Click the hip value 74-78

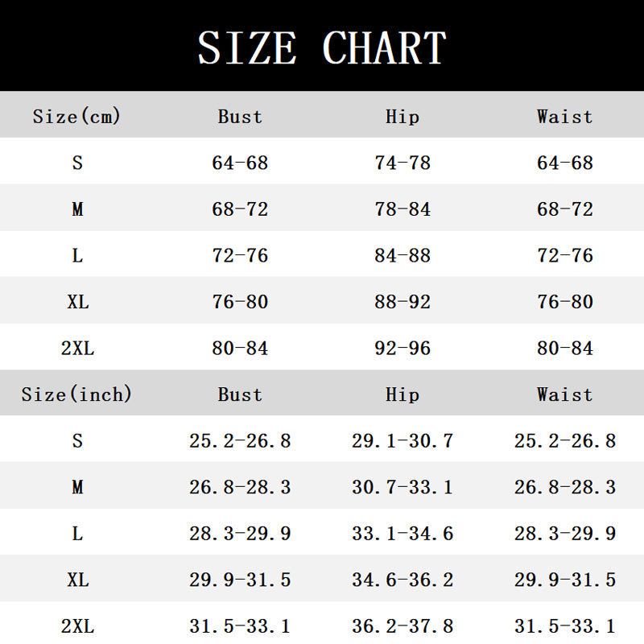[402, 163]
